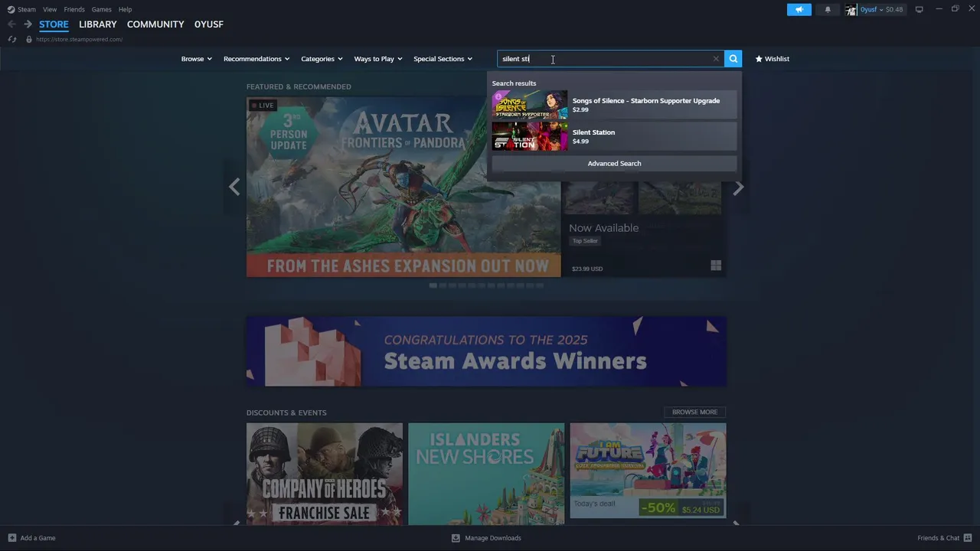The image size is (980, 551).
Task: Click the Wishlist star icon
Action: coord(759,59)
